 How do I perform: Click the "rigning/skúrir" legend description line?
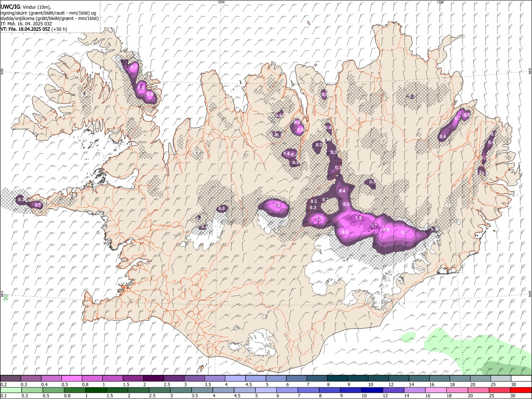coord(48,13)
